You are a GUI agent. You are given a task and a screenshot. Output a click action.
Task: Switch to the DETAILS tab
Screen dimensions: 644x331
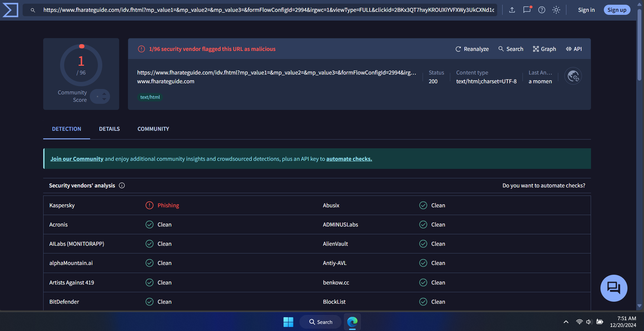(x=109, y=129)
